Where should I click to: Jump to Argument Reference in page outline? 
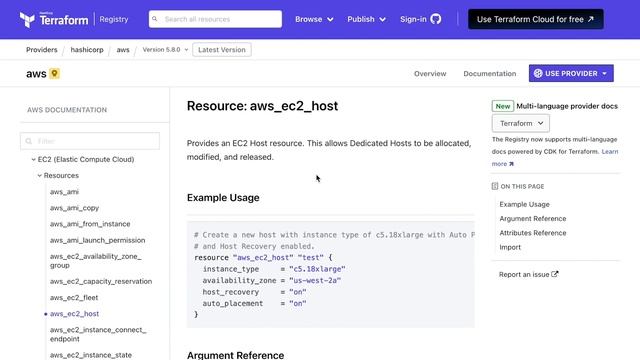click(533, 219)
